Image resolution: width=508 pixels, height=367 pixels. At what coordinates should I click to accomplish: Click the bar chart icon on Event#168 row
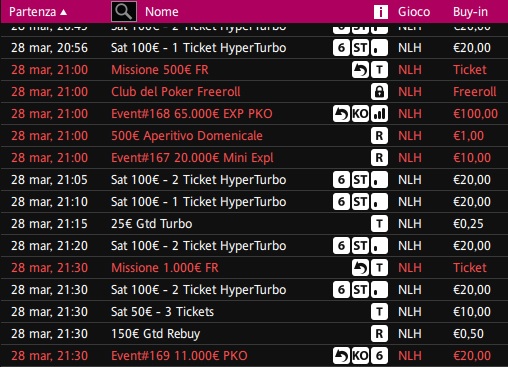pyautogui.click(x=379, y=114)
